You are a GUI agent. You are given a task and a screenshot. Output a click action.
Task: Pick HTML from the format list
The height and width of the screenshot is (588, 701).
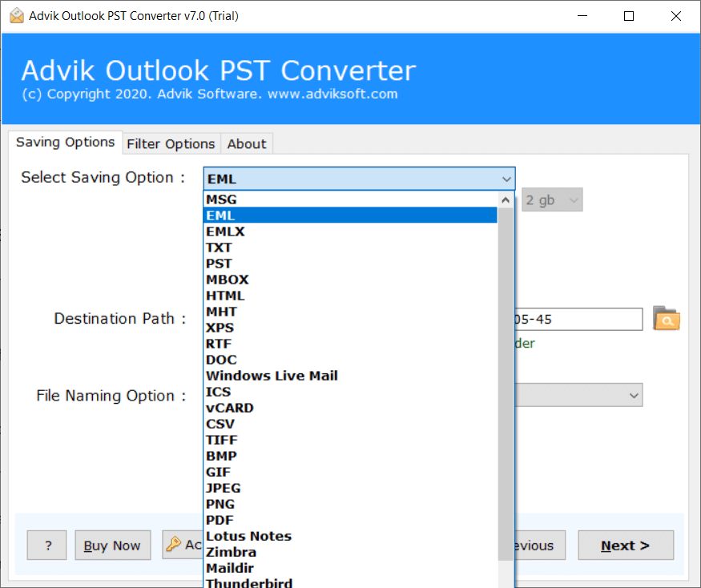tap(351, 296)
